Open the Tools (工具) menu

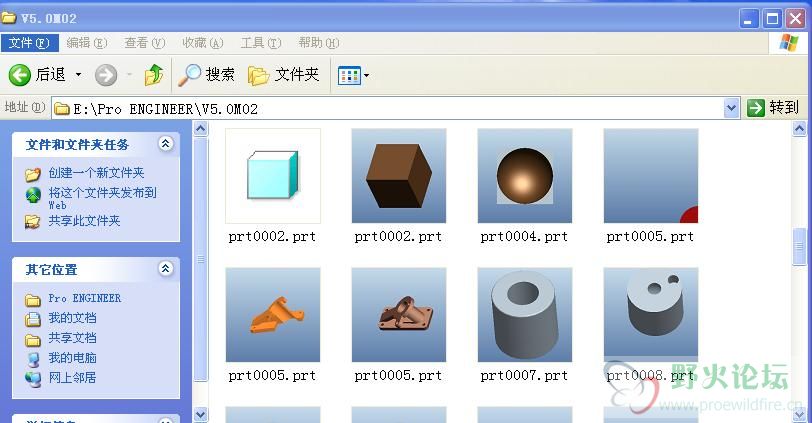(x=260, y=43)
